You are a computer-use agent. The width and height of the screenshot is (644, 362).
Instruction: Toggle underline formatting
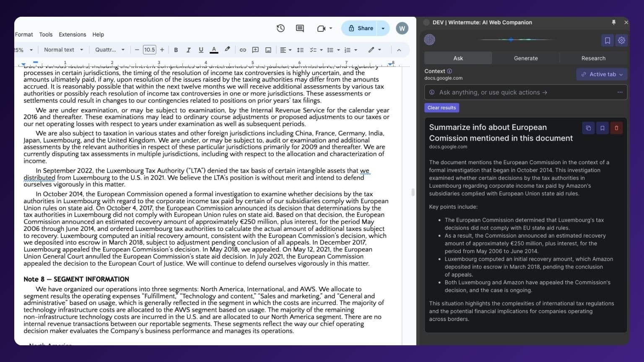point(201,50)
